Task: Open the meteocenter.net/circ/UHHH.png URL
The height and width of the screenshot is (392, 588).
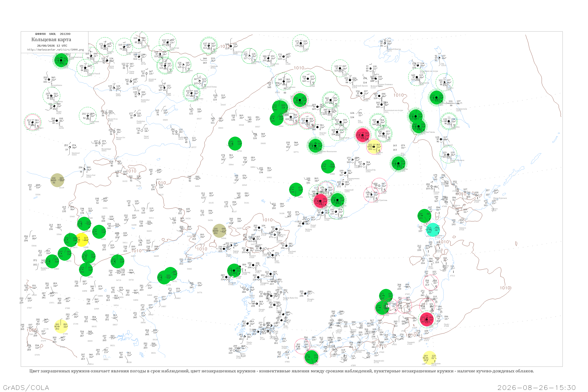Action: point(55,50)
